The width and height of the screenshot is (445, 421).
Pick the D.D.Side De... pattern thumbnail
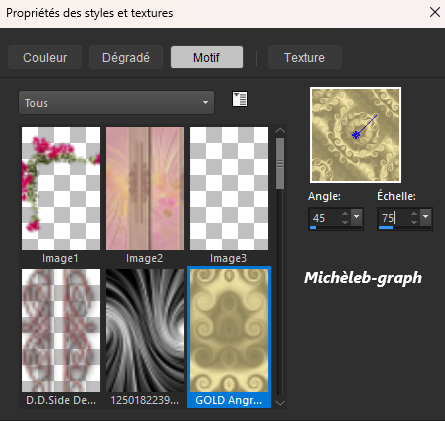[x=61, y=330]
